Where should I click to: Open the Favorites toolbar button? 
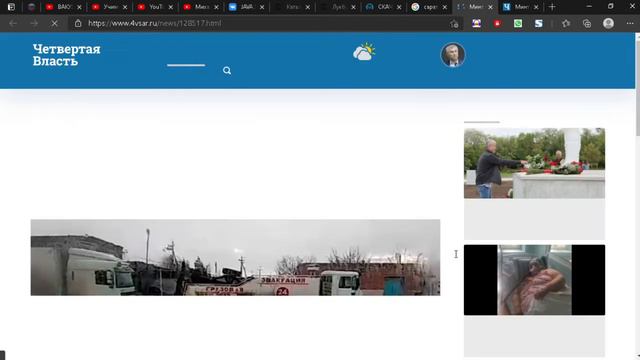coord(566,24)
